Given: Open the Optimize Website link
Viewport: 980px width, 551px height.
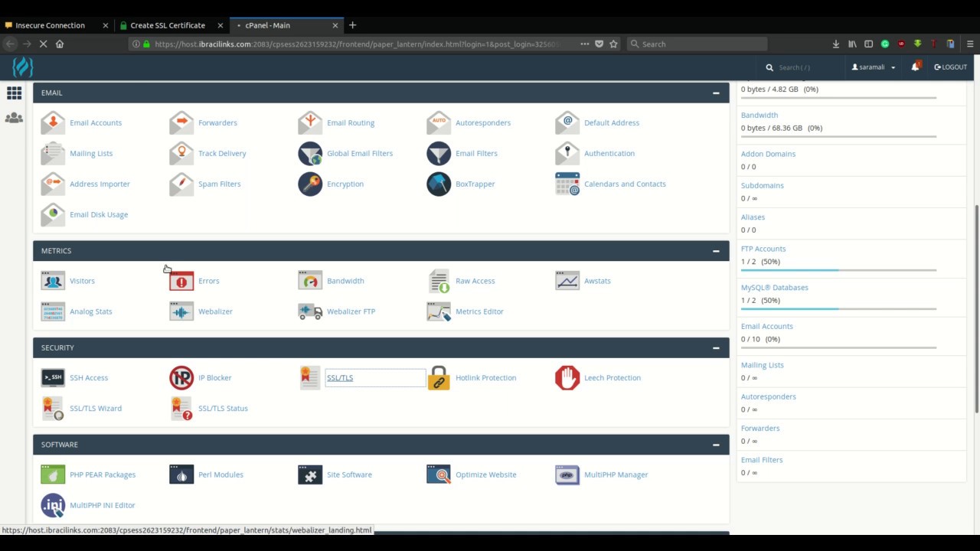Looking at the screenshot, I should (486, 474).
